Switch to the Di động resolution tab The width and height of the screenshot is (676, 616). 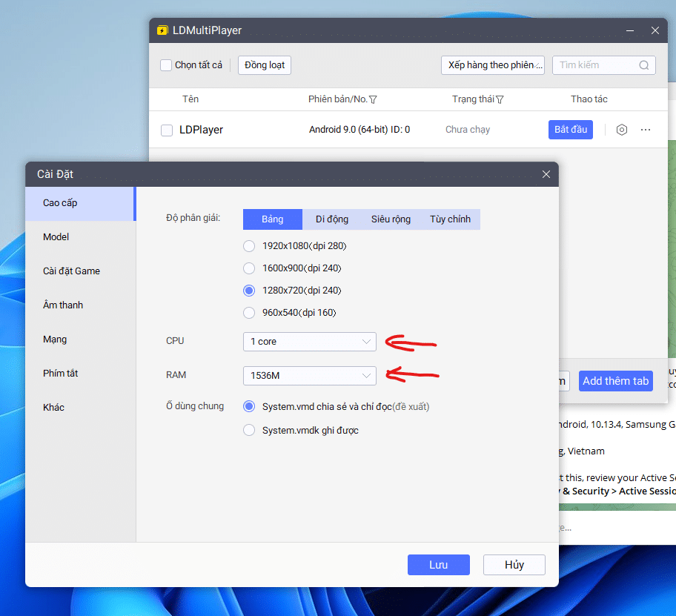coord(332,219)
